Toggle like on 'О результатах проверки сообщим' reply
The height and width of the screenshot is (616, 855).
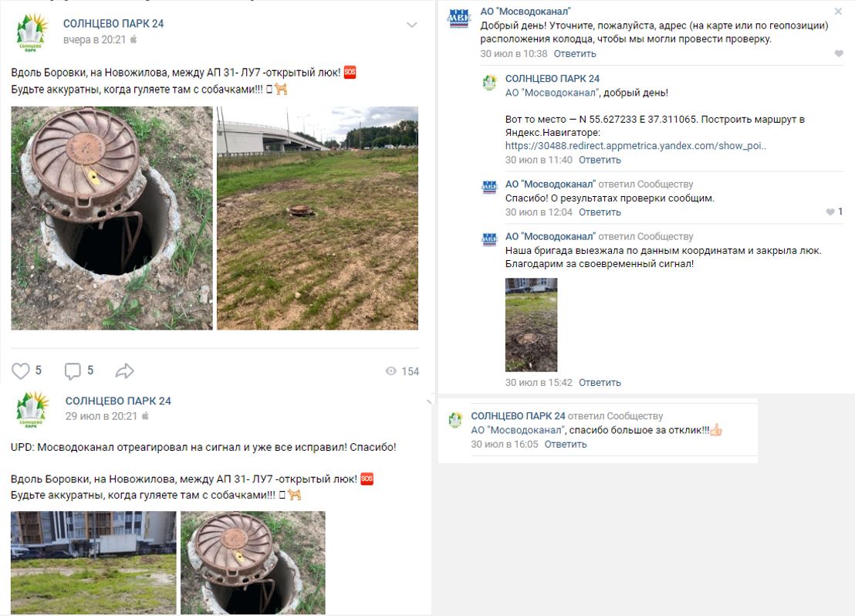click(830, 212)
